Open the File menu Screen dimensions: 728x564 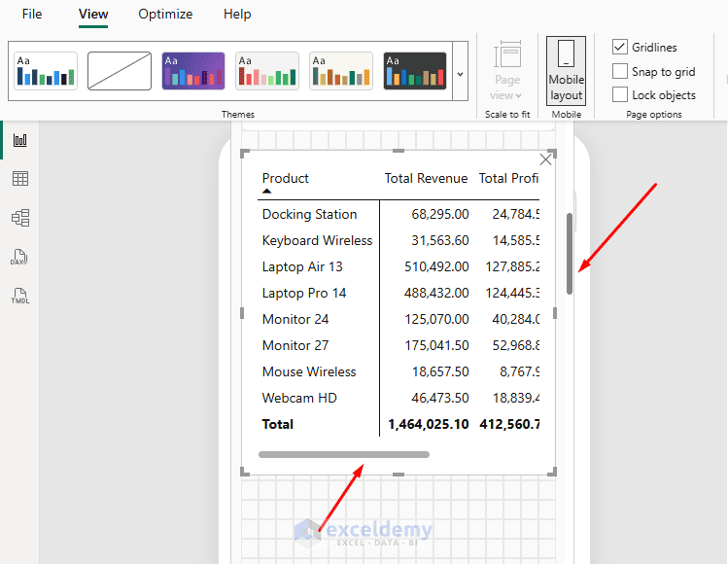tap(32, 14)
